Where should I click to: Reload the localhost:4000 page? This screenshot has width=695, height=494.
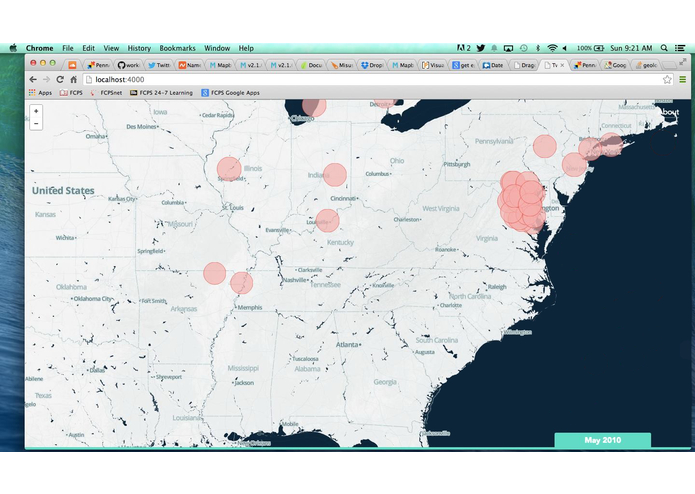coord(60,79)
